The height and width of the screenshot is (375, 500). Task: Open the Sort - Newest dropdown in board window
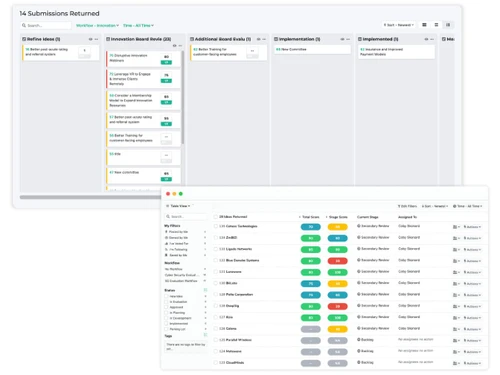point(399,25)
